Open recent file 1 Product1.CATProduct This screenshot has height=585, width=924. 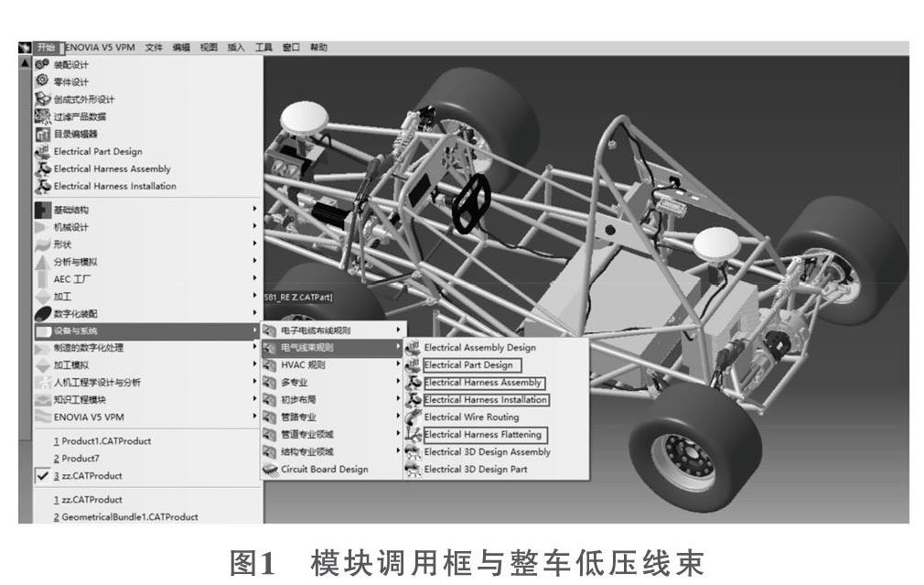point(91,441)
